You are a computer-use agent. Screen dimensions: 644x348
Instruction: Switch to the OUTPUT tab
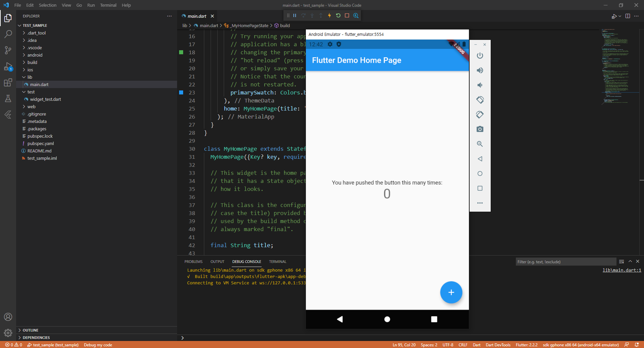(217, 262)
